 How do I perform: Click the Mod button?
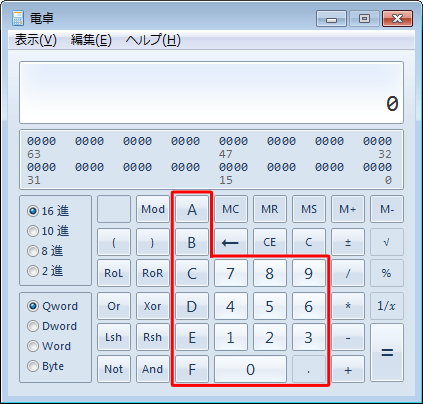tap(153, 209)
